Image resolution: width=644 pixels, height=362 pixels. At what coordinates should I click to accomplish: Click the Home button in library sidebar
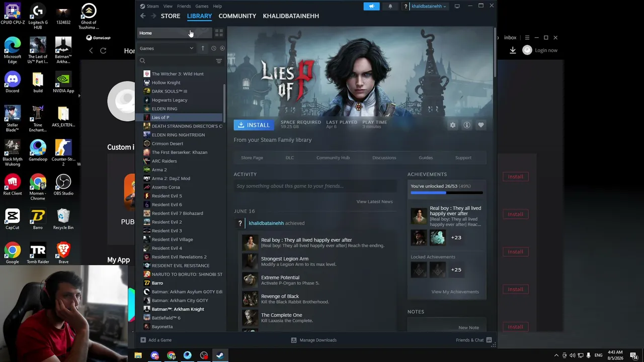[x=175, y=33]
